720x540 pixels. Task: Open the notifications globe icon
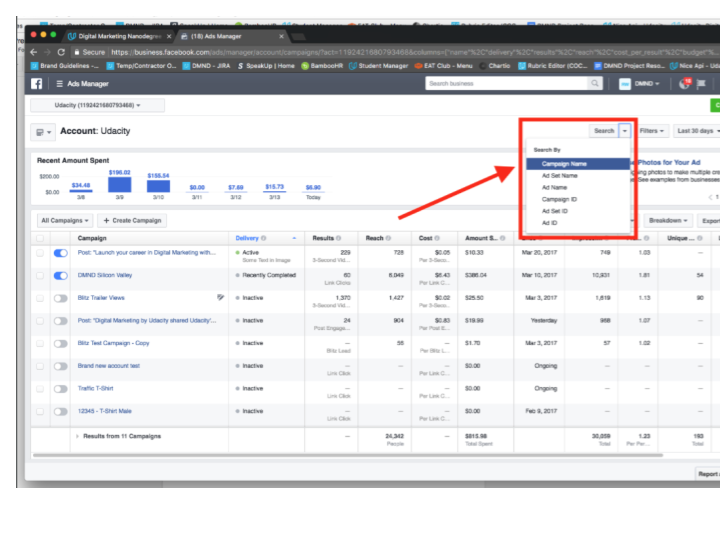(x=686, y=84)
